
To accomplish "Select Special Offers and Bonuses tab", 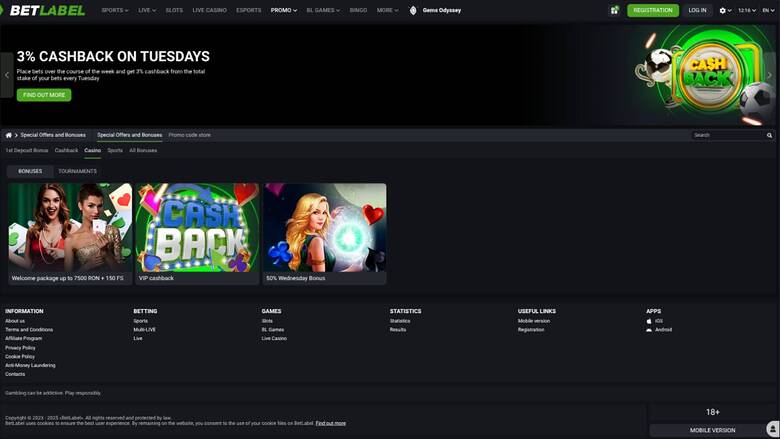I will pyautogui.click(x=129, y=135).
